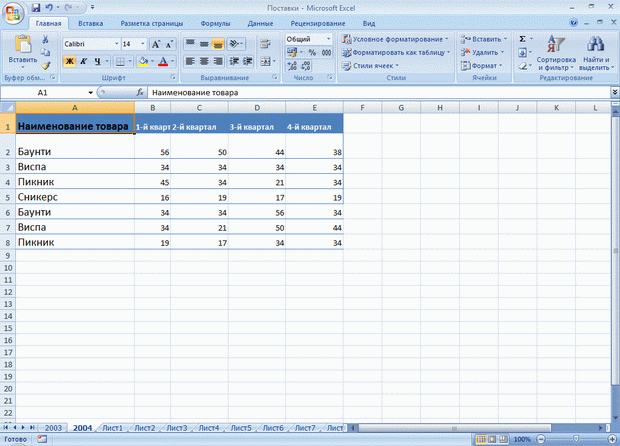Open Условное форматирование menu
The width and height of the screenshot is (620, 446).
396,39
